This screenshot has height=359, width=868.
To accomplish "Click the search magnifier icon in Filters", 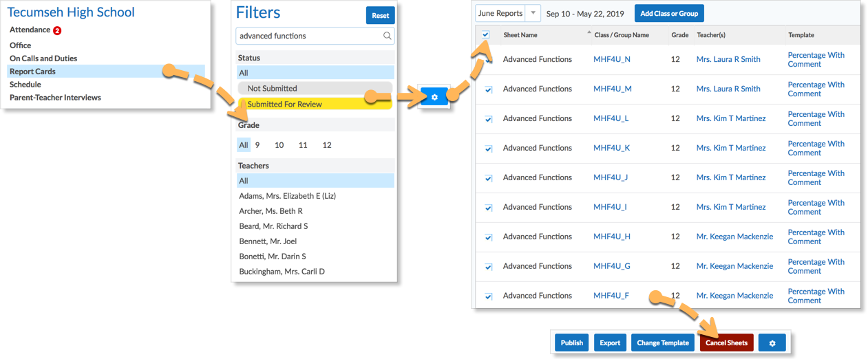I will (x=388, y=36).
